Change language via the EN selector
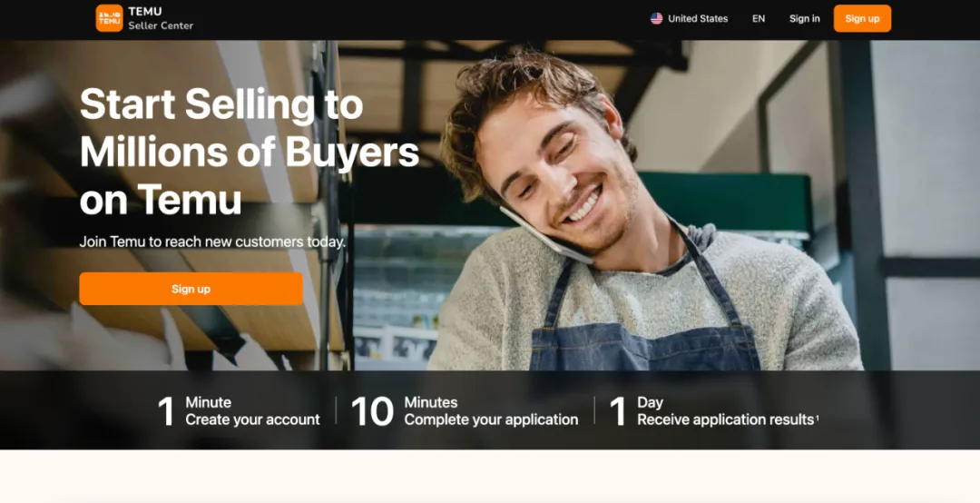This screenshot has width=980, height=503. (758, 19)
